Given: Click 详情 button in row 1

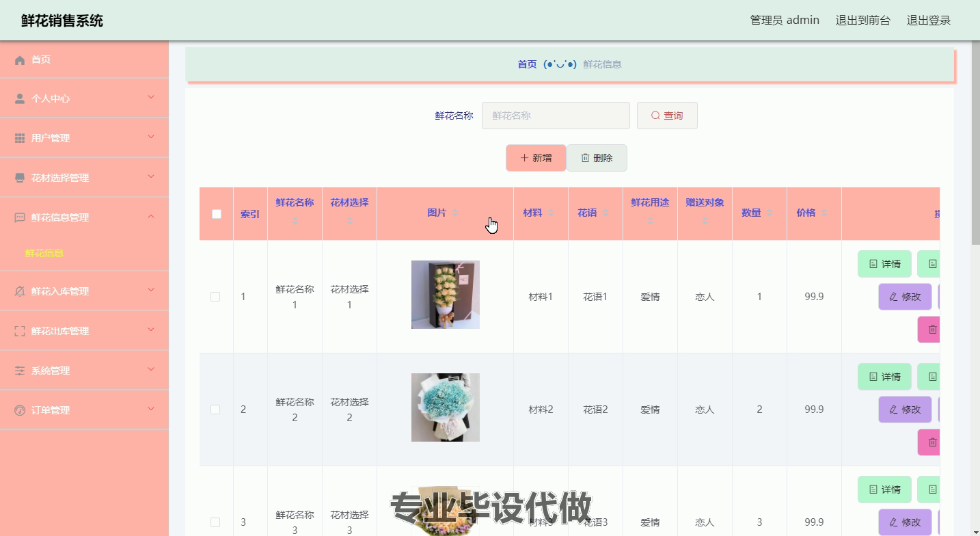Looking at the screenshot, I should click(x=884, y=264).
